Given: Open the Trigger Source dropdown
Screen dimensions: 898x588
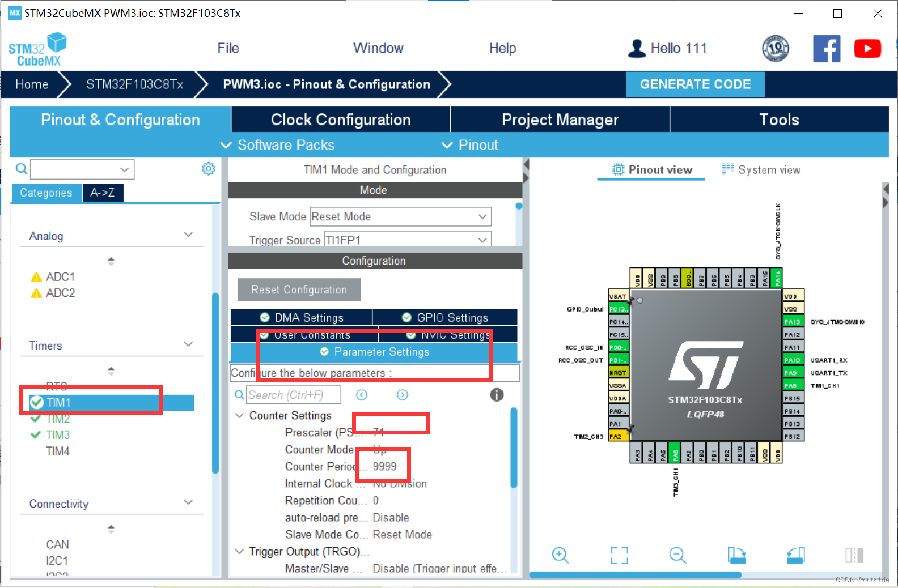Looking at the screenshot, I should click(408, 240).
